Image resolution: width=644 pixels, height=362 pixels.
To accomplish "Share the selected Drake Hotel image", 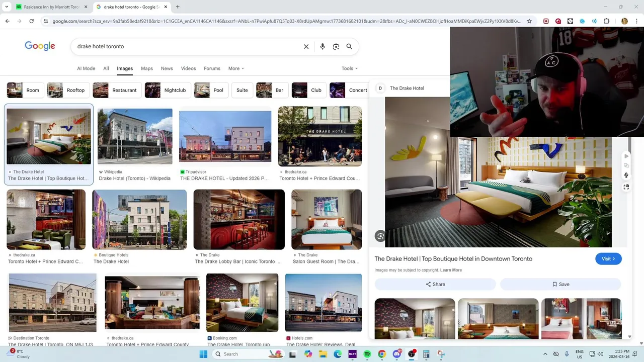I will [x=435, y=284].
